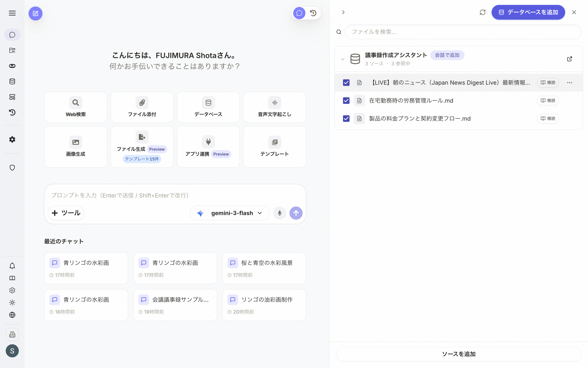The image size is (588, 368).
Task: Open the chat section in the sidebar
Action: (12, 35)
